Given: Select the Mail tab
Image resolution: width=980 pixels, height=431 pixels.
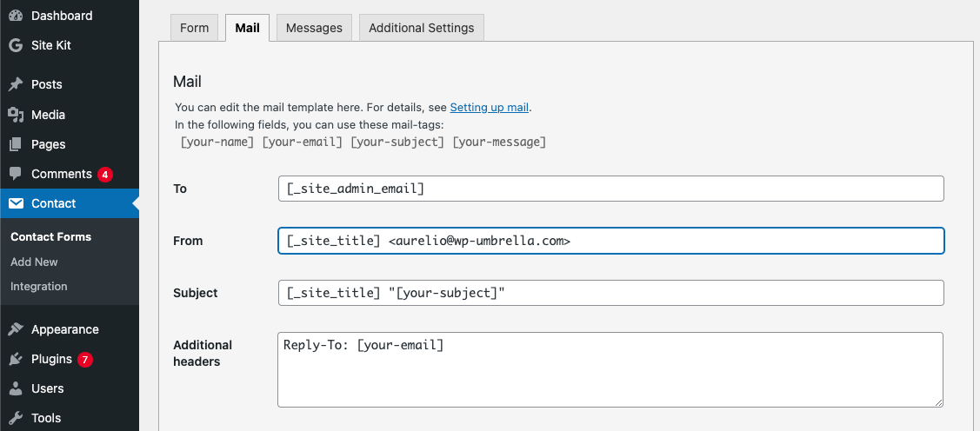Looking at the screenshot, I should (x=248, y=28).
